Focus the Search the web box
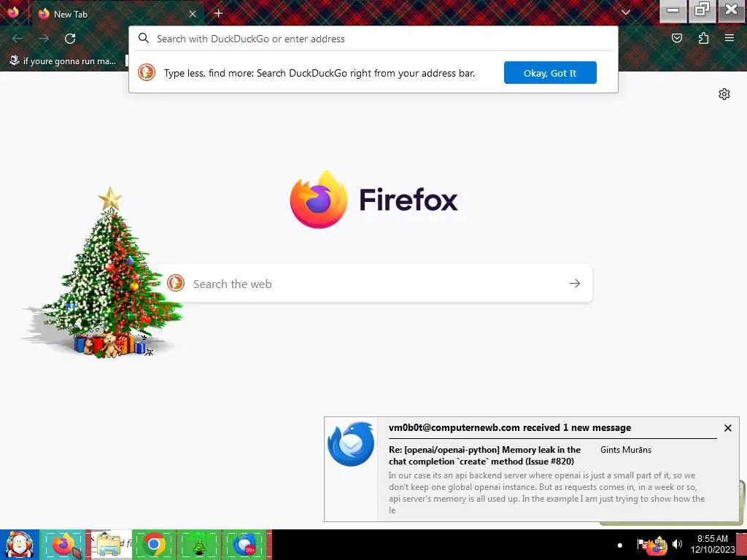 coord(374,284)
